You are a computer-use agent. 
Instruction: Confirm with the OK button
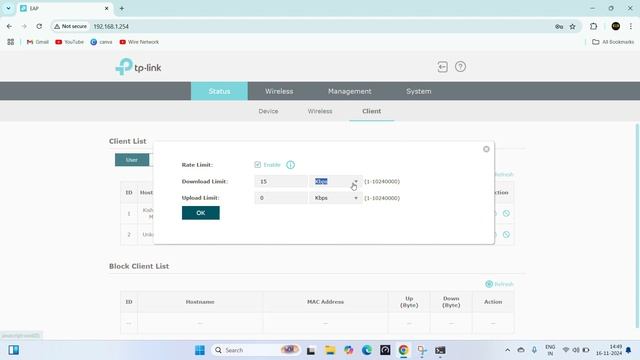click(201, 213)
